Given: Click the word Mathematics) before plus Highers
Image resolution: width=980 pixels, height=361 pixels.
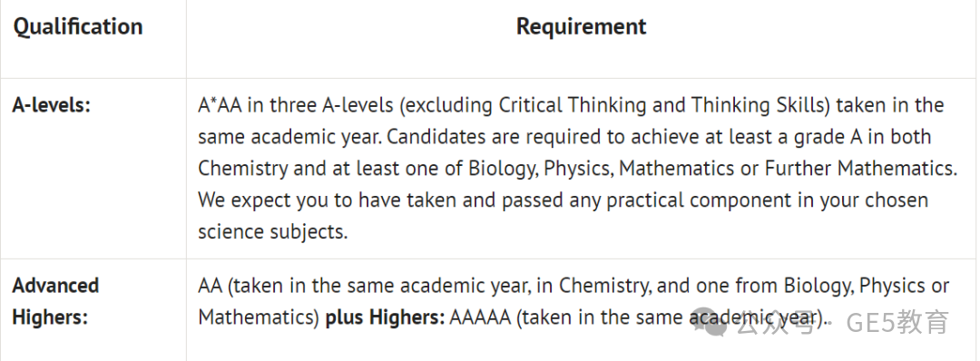Looking at the screenshot, I should click(x=259, y=317).
